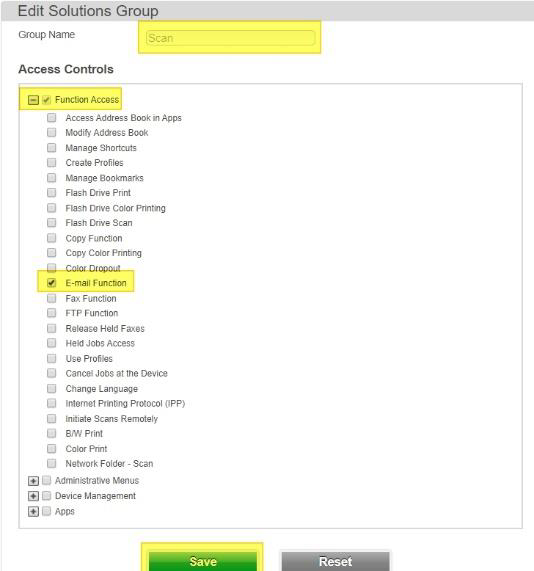
Task: Enable the Fax Function checkbox
Action: point(52,298)
